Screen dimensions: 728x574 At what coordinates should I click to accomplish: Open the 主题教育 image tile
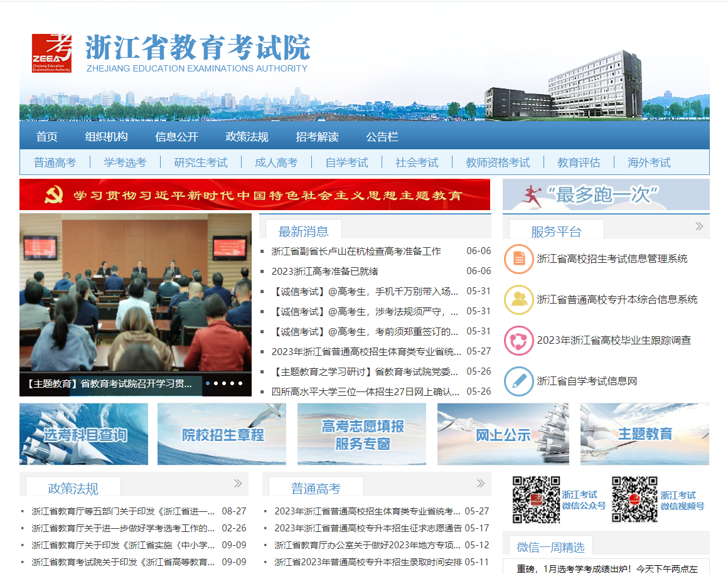pyautogui.click(x=645, y=434)
